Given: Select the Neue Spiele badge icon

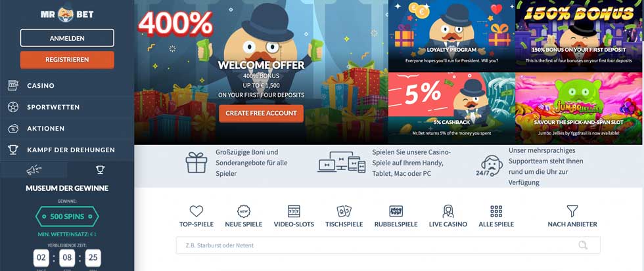Looking at the screenshot, I should click(244, 211).
